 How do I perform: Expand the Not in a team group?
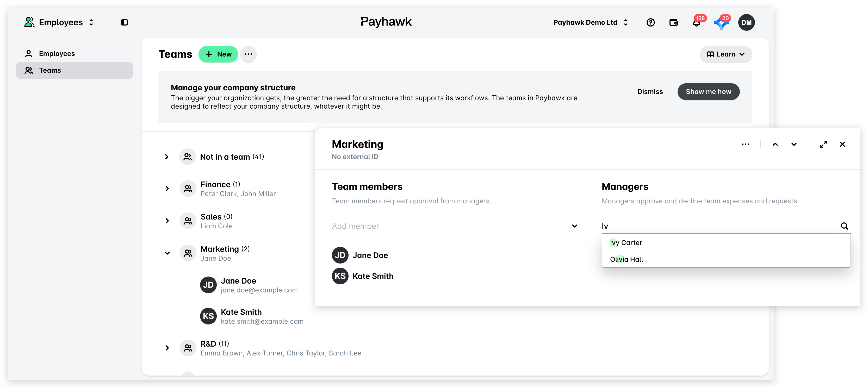pos(166,157)
